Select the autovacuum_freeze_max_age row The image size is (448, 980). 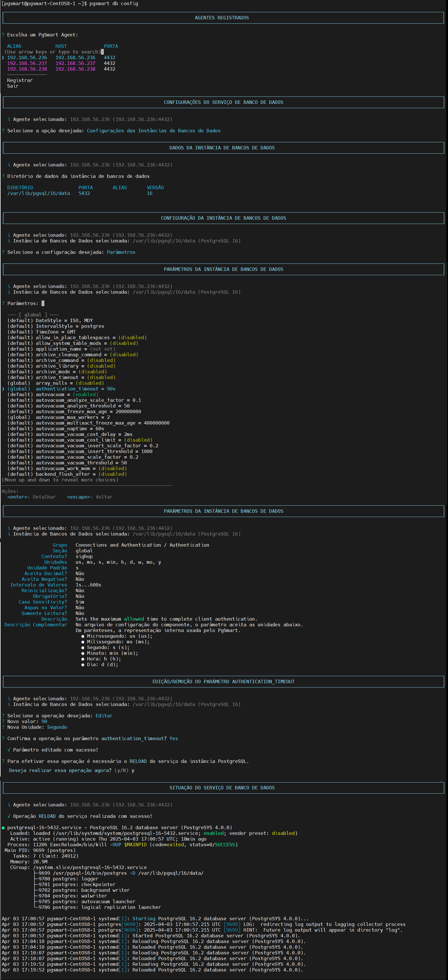coord(74,412)
